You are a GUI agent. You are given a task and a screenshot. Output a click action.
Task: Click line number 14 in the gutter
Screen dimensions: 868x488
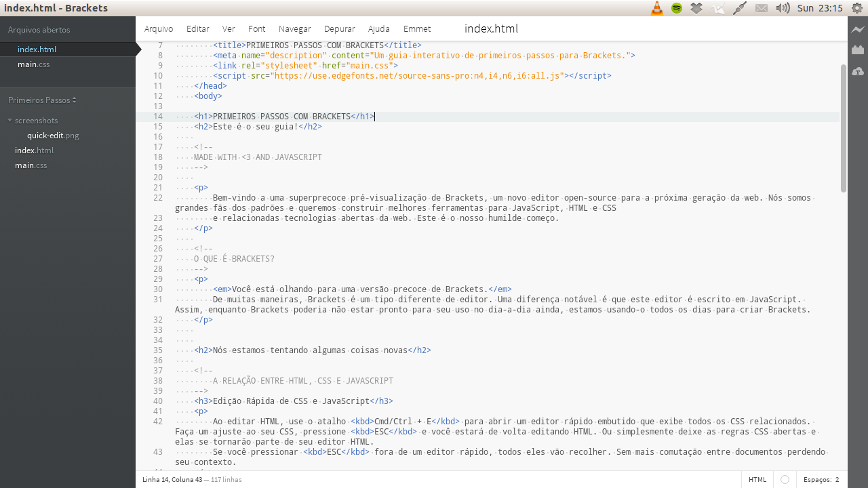tap(158, 117)
